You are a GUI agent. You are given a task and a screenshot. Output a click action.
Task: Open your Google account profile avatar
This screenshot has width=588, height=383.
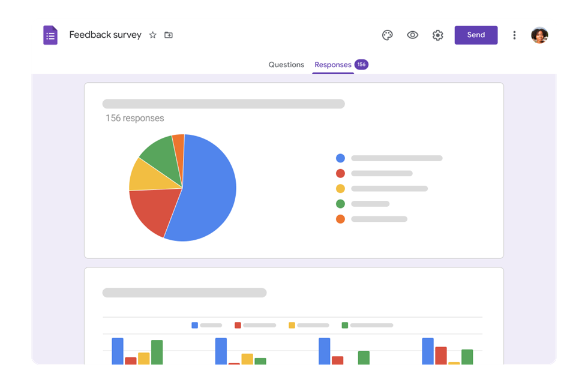pyautogui.click(x=541, y=35)
